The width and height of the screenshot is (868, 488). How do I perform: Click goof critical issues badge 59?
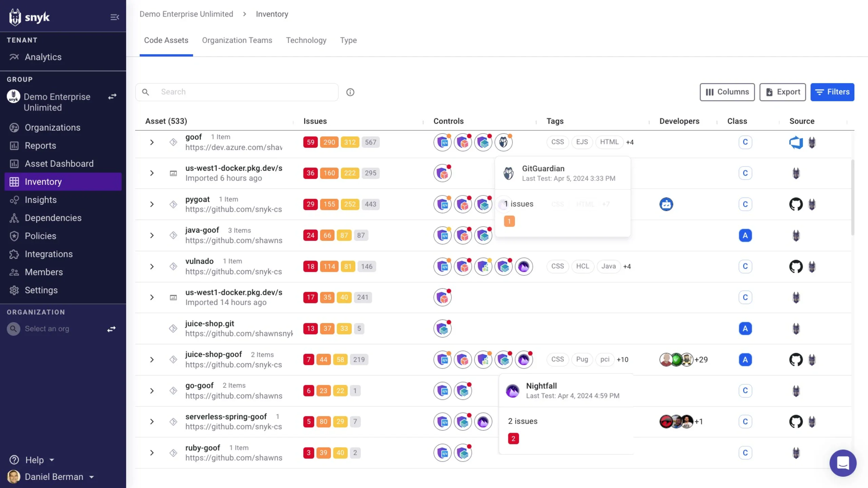(x=311, y=142)
